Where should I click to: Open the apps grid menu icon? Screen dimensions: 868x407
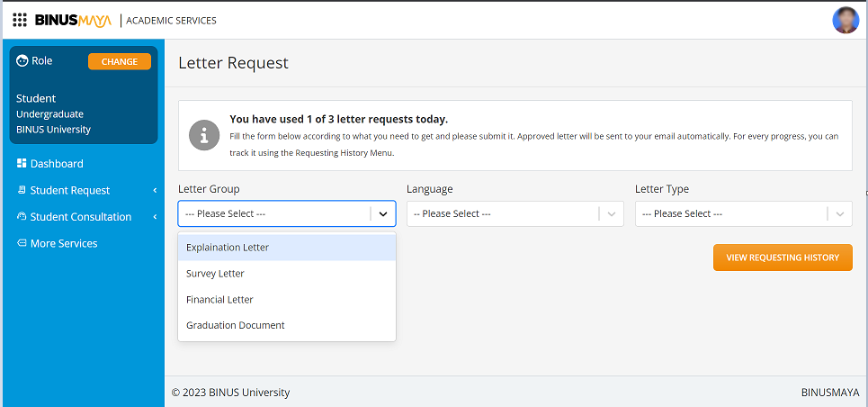coord(20,20)
